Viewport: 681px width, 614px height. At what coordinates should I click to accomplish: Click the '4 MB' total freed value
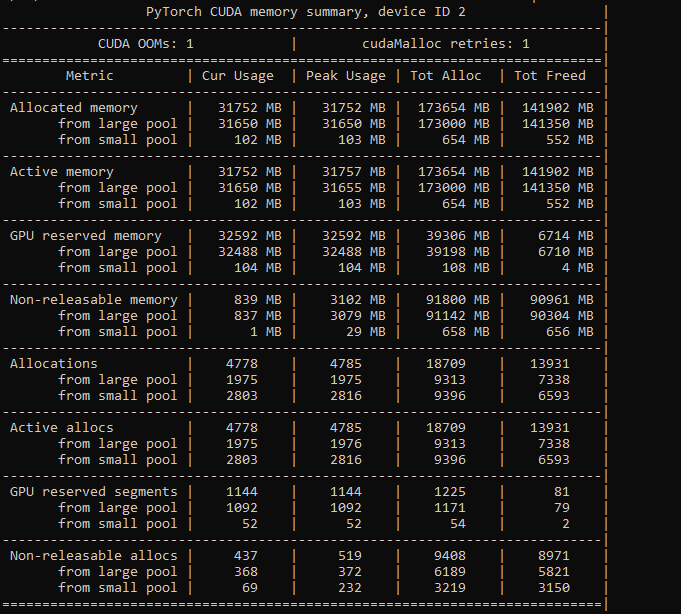(578, 268)
